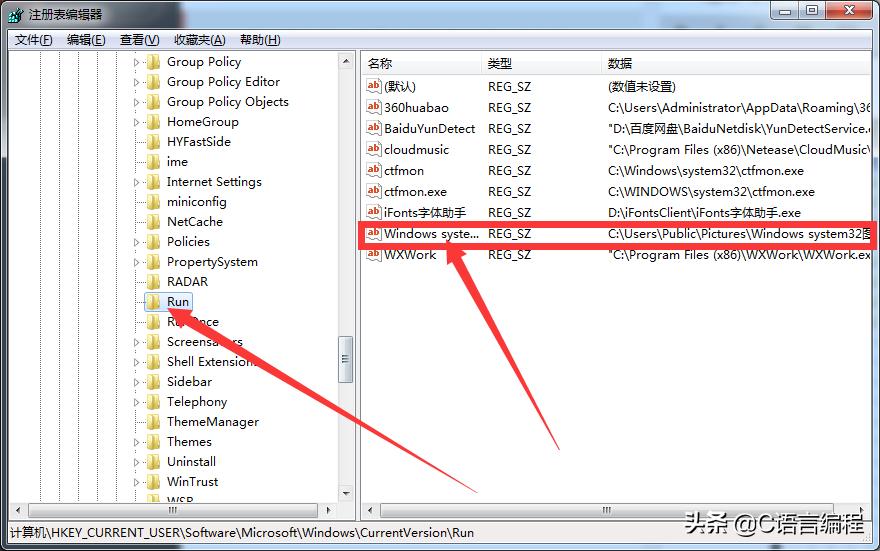Click the 360huabao string value icon
880x551 pixels.
(374, 107)
